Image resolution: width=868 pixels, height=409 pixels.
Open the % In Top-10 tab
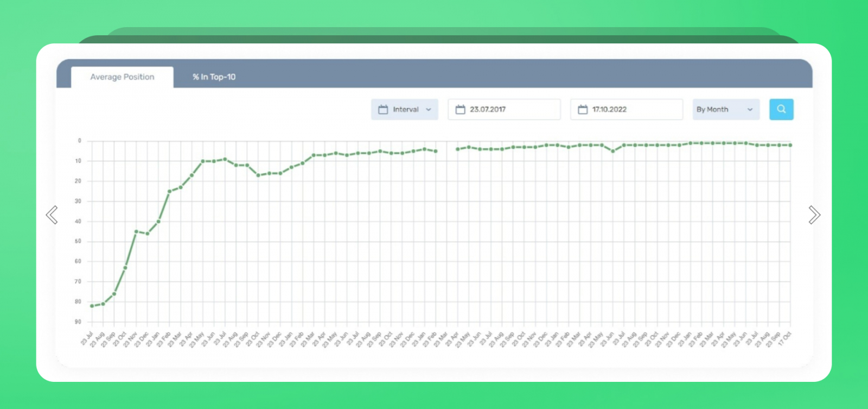coord(214,77)
